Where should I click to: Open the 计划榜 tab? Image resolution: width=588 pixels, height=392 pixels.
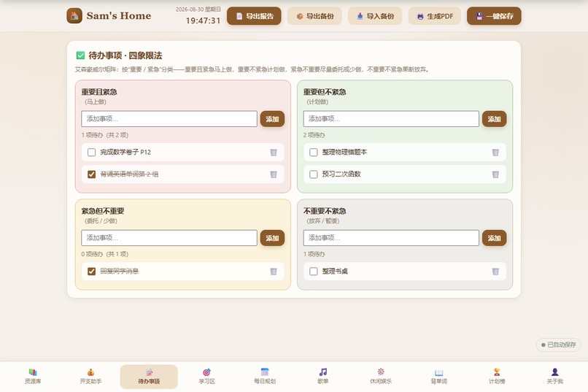(x=497, y=377)
